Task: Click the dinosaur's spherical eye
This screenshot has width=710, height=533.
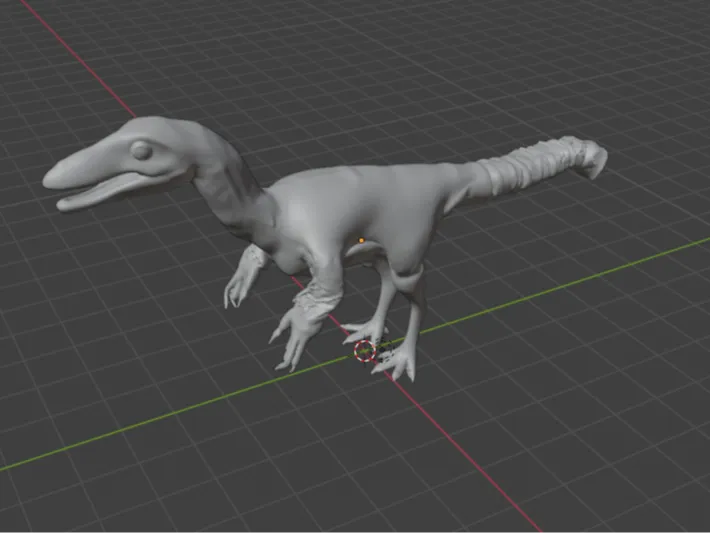Action: pos(142,150)
